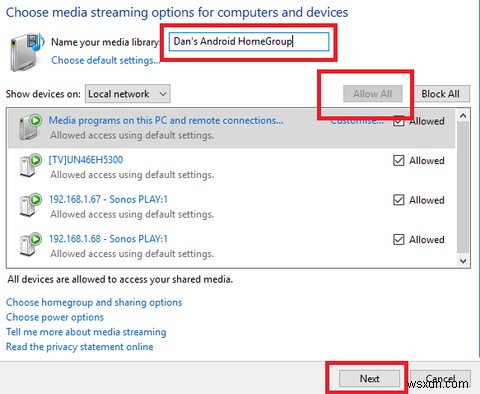This screenshot has height=394, width=480.
Task: Open the Show devices on Local network dropdown
Action: [x=128, y=94]
